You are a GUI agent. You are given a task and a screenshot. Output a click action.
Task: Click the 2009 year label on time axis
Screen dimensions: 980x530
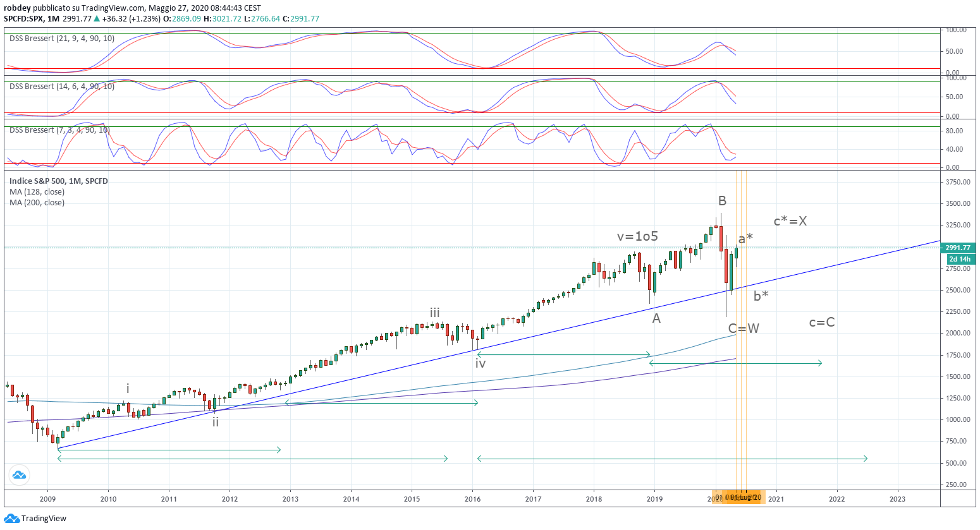click(x=47, y=499)
